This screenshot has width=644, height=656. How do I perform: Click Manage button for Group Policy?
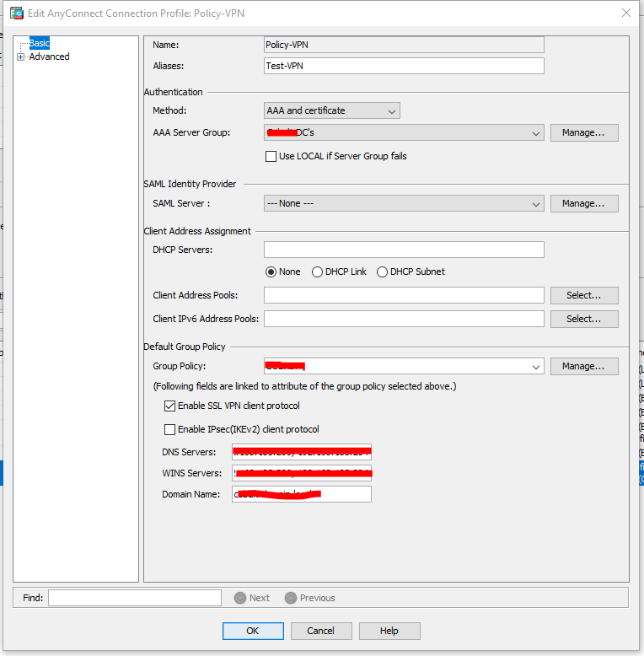pos(584,366)
